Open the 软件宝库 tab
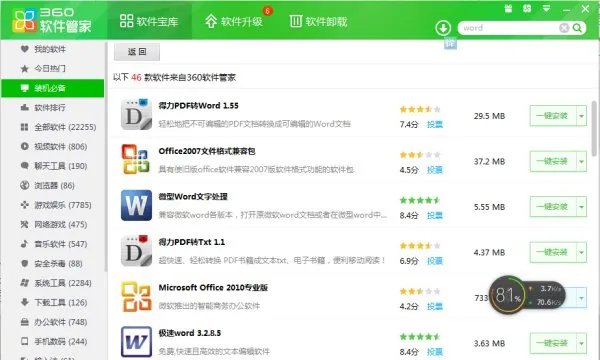 149,21
